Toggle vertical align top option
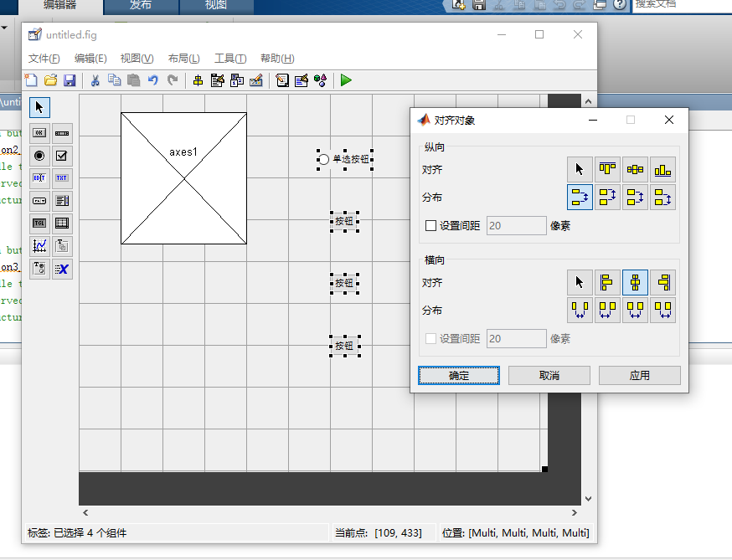 (x=607, y=169)
